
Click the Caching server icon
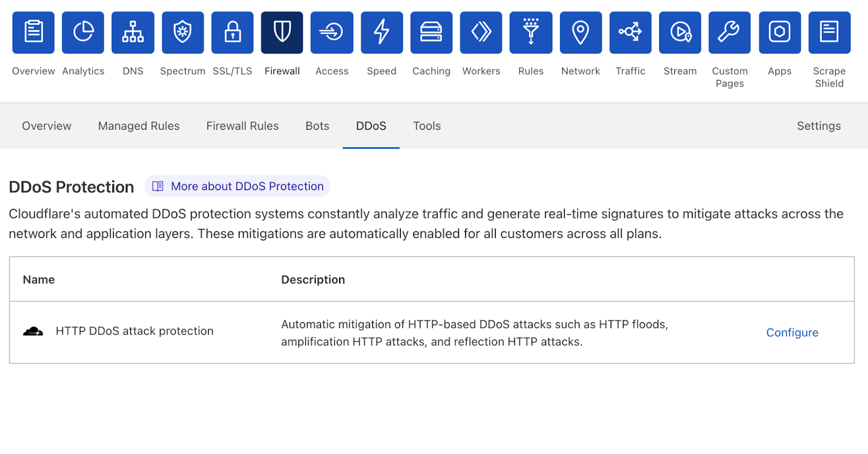point(431,33)
